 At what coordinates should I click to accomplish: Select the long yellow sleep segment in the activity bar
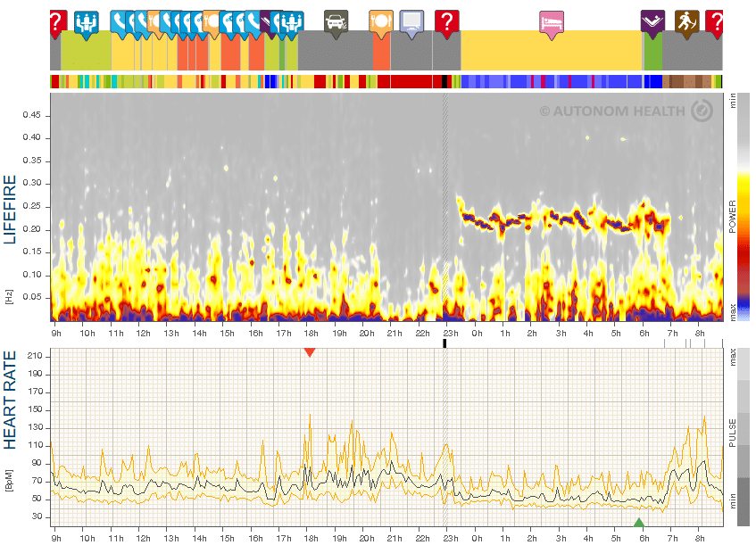[552, 51]
